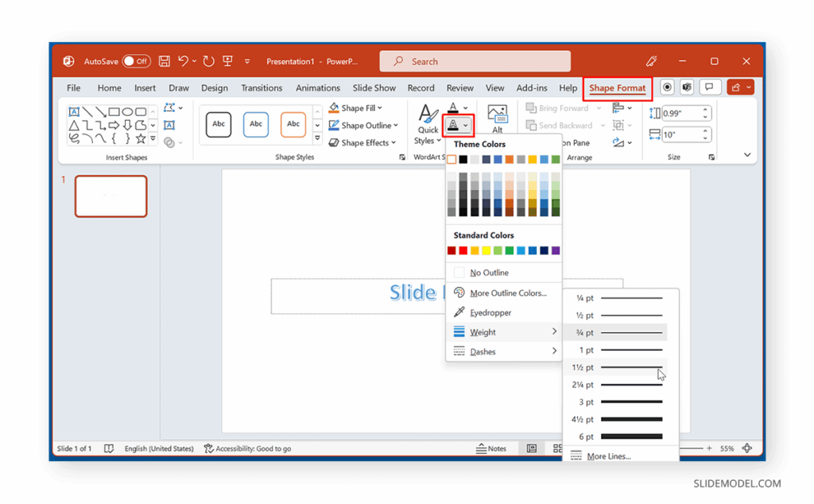Open the File tab
The width and height of the screenshot is (814, 504).
pos(74,87)
